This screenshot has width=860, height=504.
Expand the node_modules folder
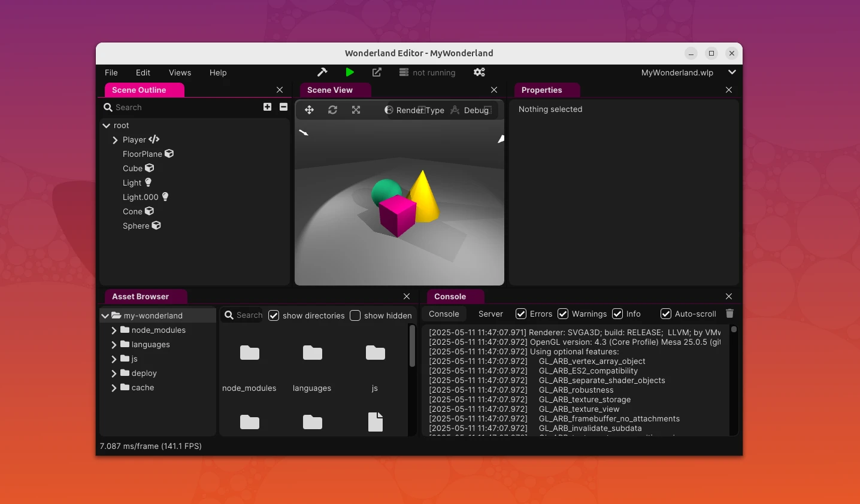pyautogui.click(x=114, y=330)
